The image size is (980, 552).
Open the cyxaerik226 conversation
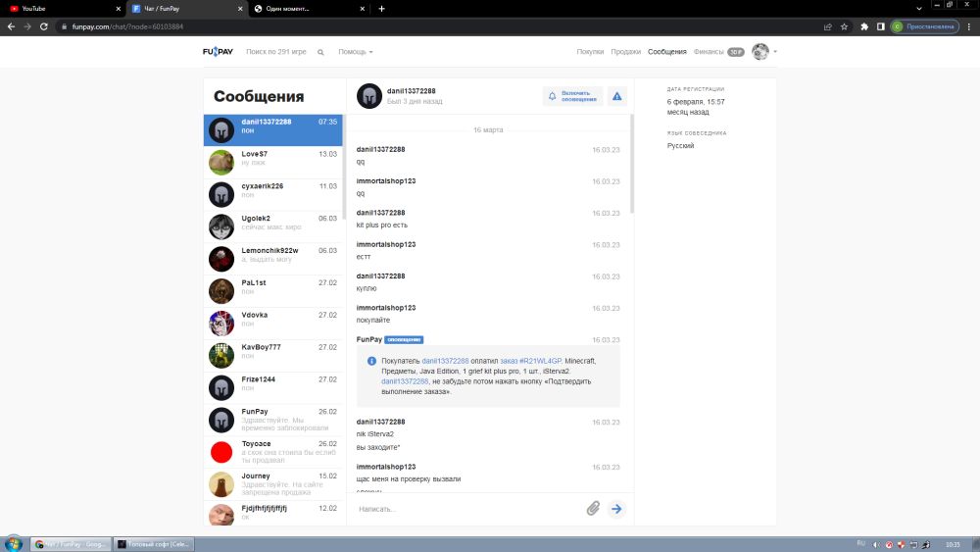point(273,194)
